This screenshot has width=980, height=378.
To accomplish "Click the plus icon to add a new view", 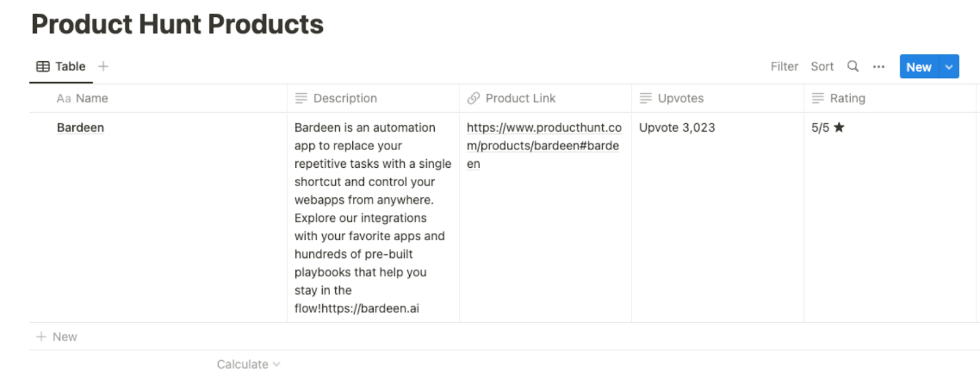I will click(103, 66).
